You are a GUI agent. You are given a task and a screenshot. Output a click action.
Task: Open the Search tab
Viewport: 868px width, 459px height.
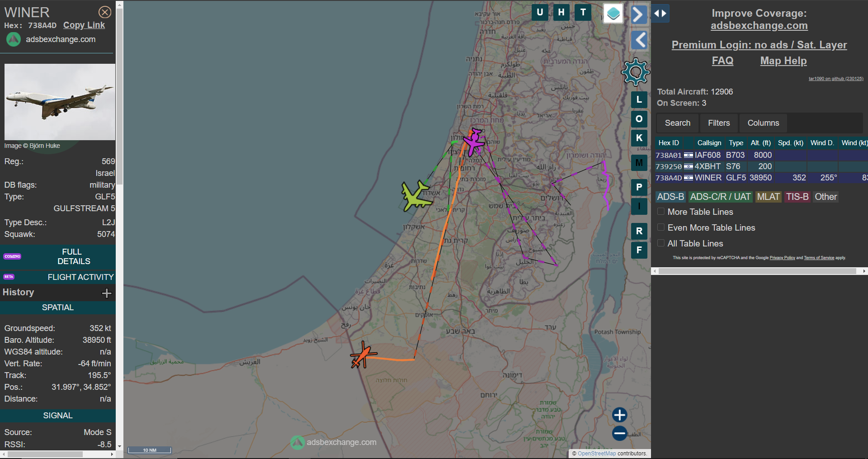point(678,123)
